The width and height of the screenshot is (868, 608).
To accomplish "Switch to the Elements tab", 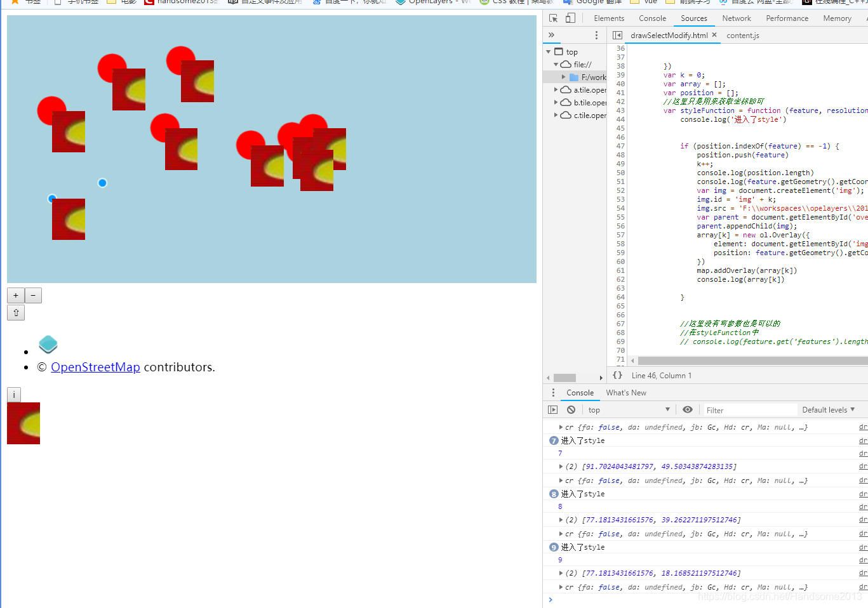I will click(609, 18).
